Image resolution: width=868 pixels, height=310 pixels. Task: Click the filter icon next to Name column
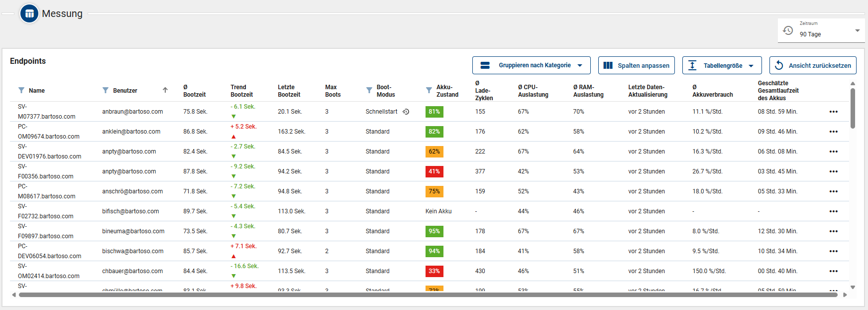[21, 90]
